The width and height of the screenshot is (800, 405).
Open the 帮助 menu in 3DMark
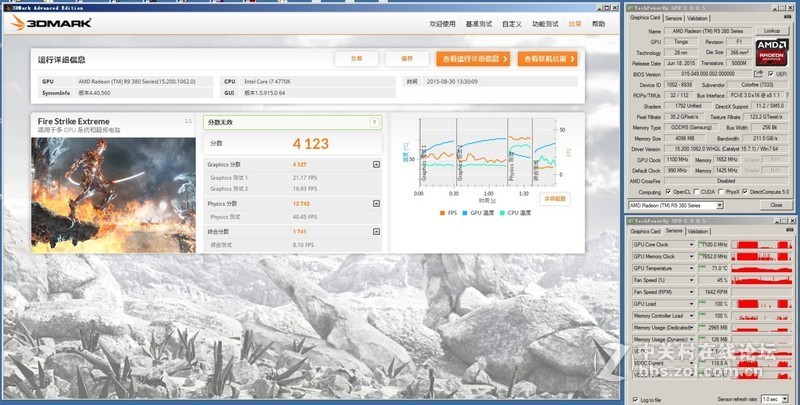[598, 24]
